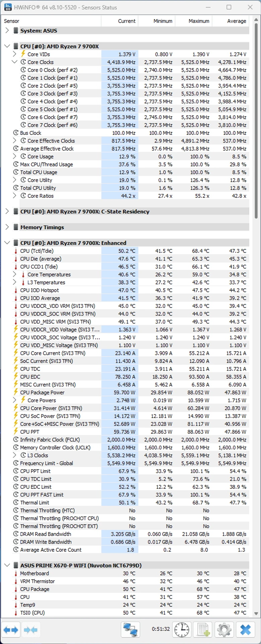The width and height of the screenshot is (261, 644).
Task: Click thermometer icon beside Motherboard row
Action: 16,573
